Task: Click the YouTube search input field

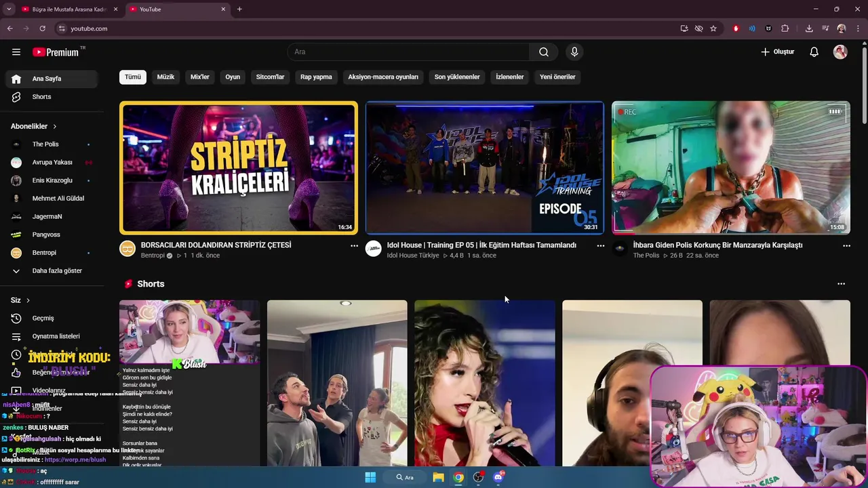Action: (408, 52)
